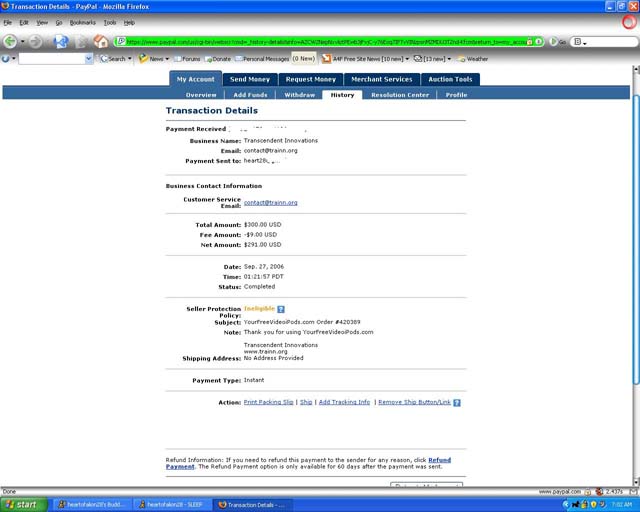Click the (0 New) messages button

tap(304, 58)
